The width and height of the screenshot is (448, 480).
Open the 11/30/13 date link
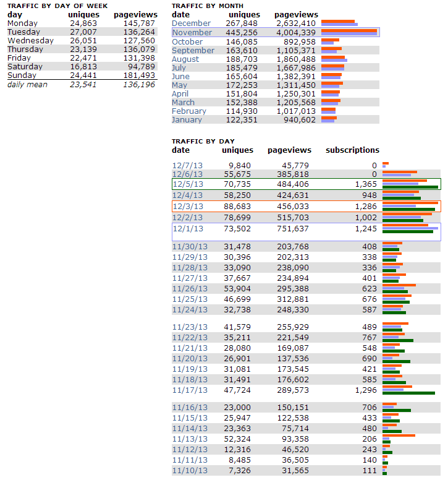pyautogui.click(x=188, y=247)
